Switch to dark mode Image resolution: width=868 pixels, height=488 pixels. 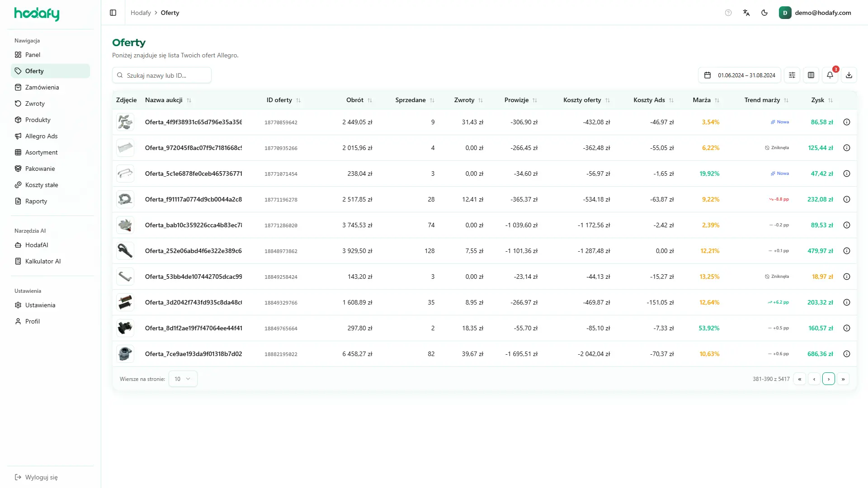click(x=764, y=13)
